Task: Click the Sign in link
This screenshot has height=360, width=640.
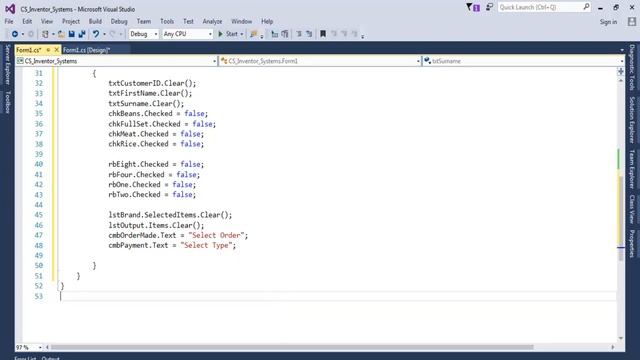Action: [x=608, y=22]
